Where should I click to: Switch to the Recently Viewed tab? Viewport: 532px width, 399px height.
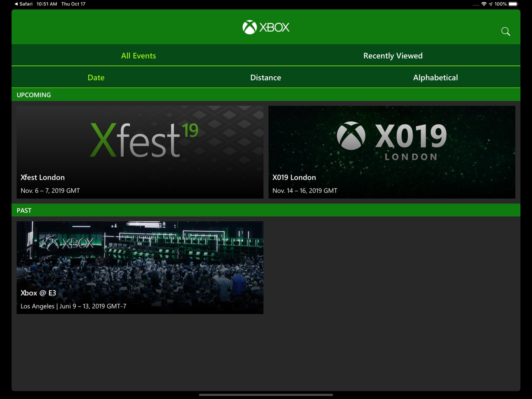click(393, 55)
